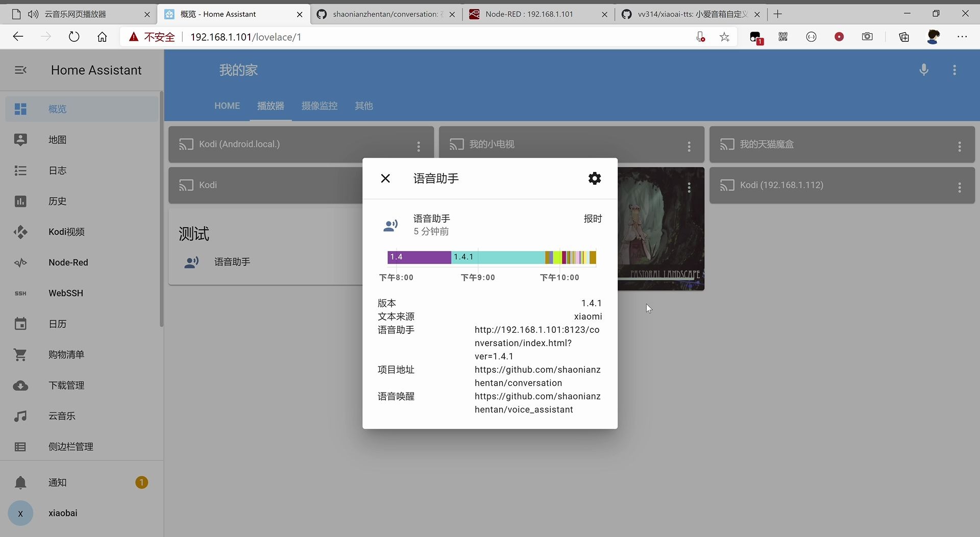Open Kodi (192.168.1.112) card options menu
The image size is (980, 537).
[960, 187]
